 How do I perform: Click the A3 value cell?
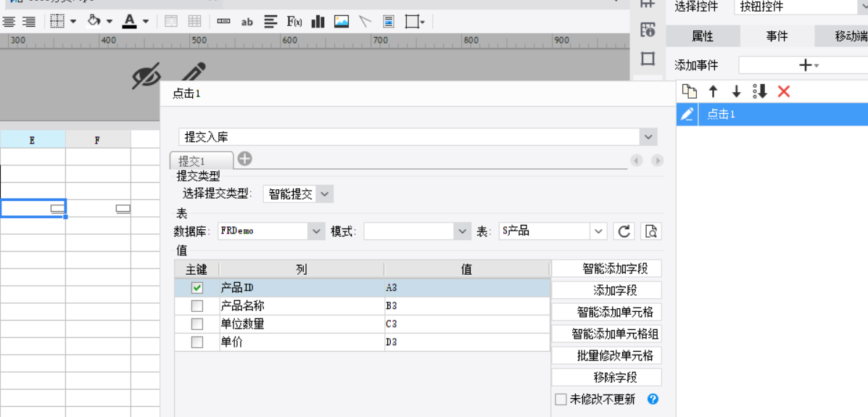467,288
